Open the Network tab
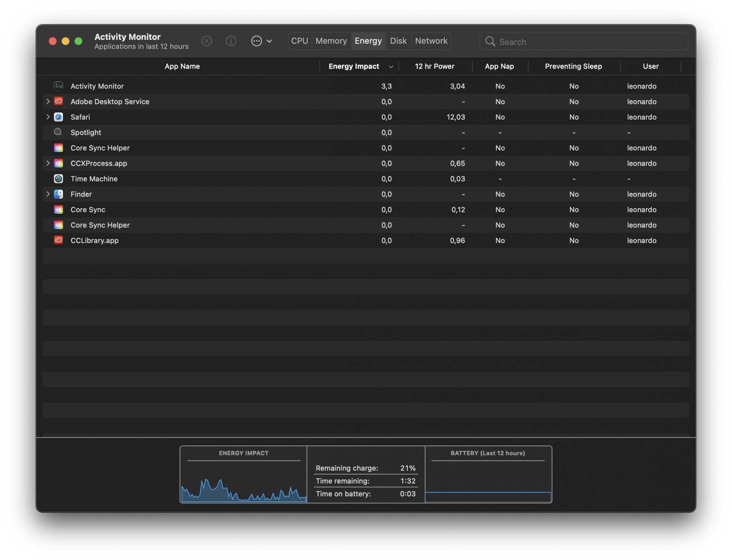The height and width of the screenshot is (560, 732). click(431, 41)
